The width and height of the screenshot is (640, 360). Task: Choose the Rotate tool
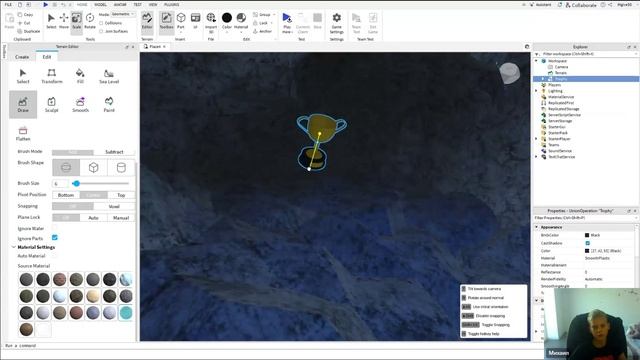pyautogui.click(x=90, y=21)
